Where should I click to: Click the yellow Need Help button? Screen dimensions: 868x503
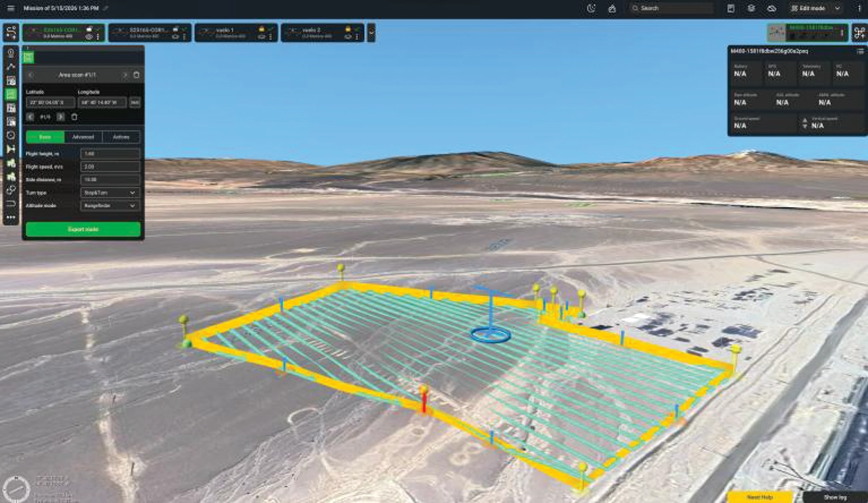click(759, 497)
